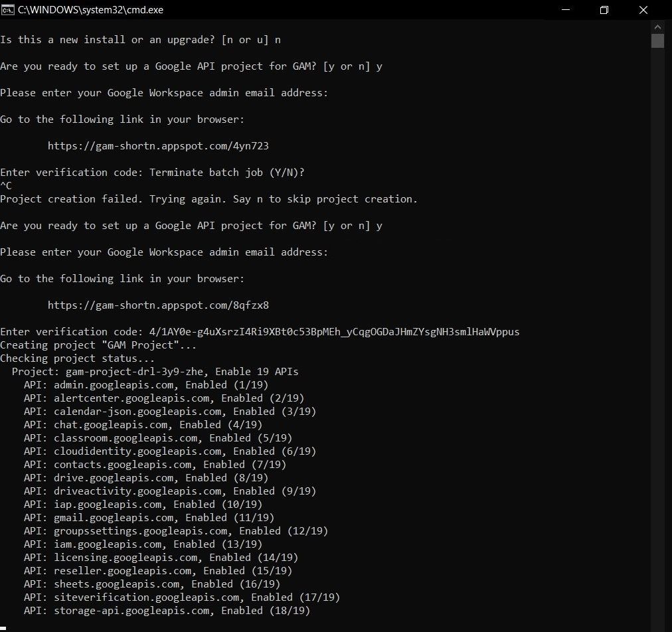Minimize the command prompt window
The image size is (672, 632).
point(566,10)
